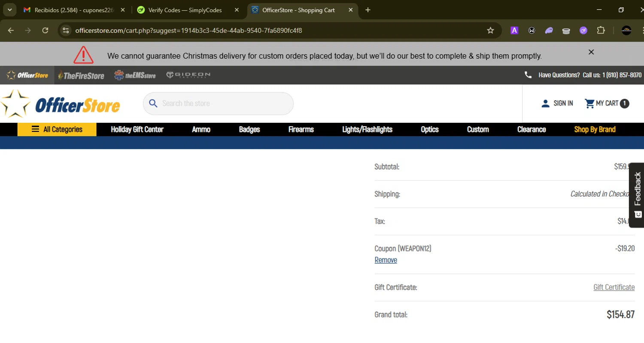Go to OfficerStore in top store bar
Image resolution: width=644 pixels, height=343 pixels.
27,75
